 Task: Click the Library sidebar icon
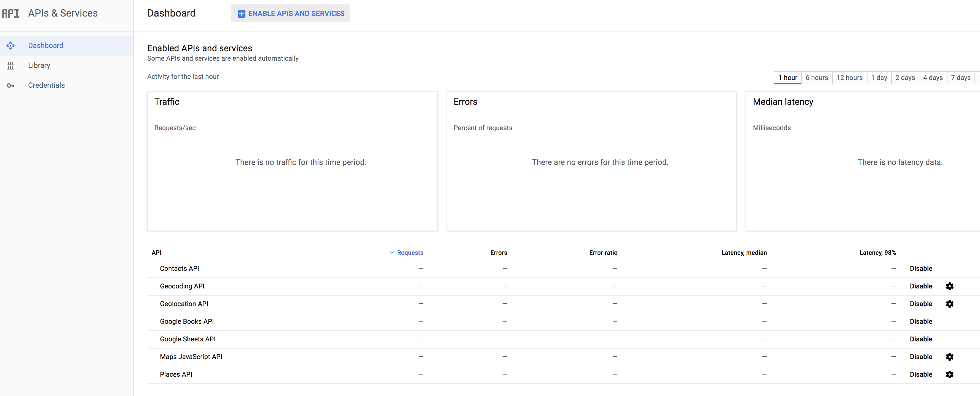point(11,65)
